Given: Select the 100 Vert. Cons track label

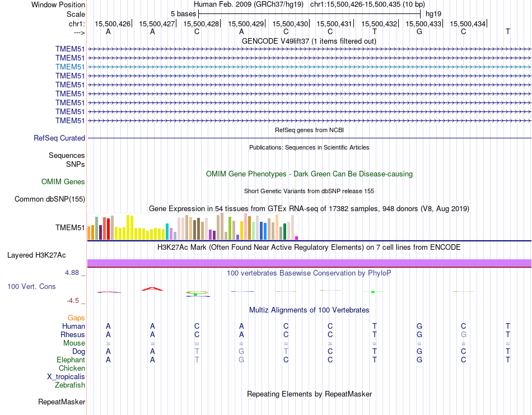Looking at the screenshot, I should tap(31, 286).
